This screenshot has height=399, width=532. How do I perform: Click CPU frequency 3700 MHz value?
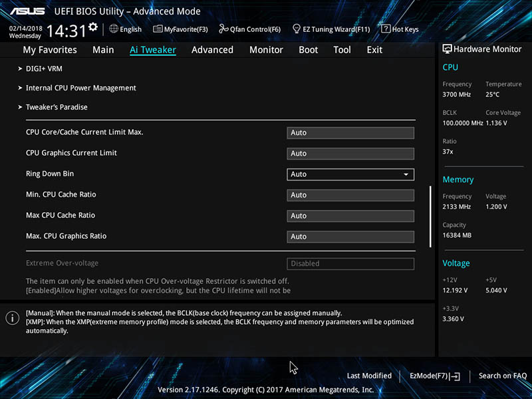coord(456,94)
